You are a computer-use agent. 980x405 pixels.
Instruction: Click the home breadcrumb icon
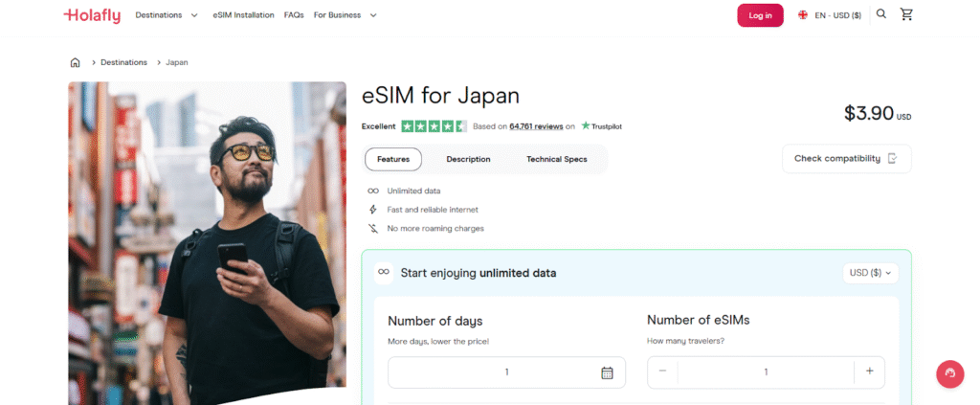pos(75,62)
